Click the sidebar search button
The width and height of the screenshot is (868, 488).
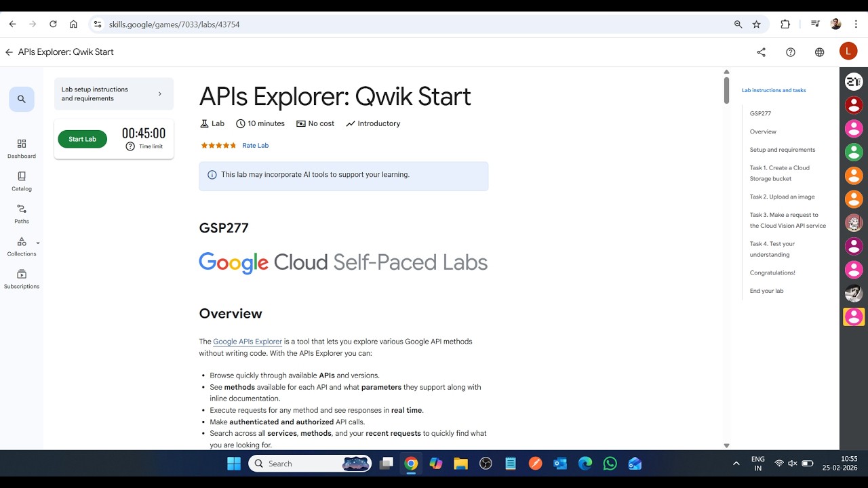(22, 99)
